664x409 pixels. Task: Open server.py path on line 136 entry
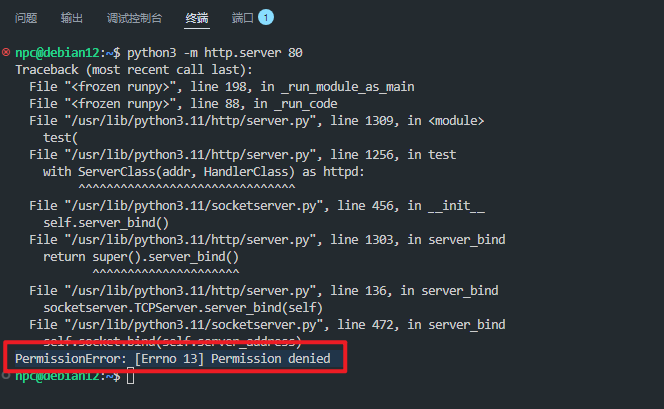pos(190,290)
